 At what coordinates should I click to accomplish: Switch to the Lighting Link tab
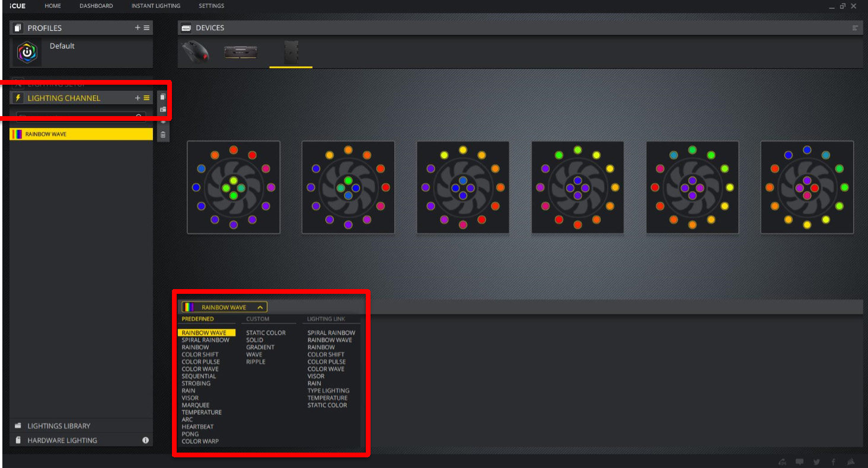pyautogui.click(x=326, y=319)
